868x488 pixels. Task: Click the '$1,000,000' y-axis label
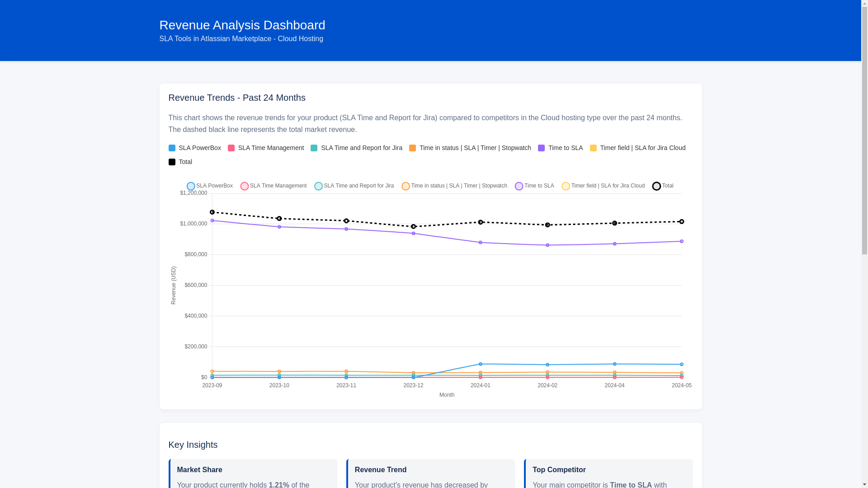(193, 224)
